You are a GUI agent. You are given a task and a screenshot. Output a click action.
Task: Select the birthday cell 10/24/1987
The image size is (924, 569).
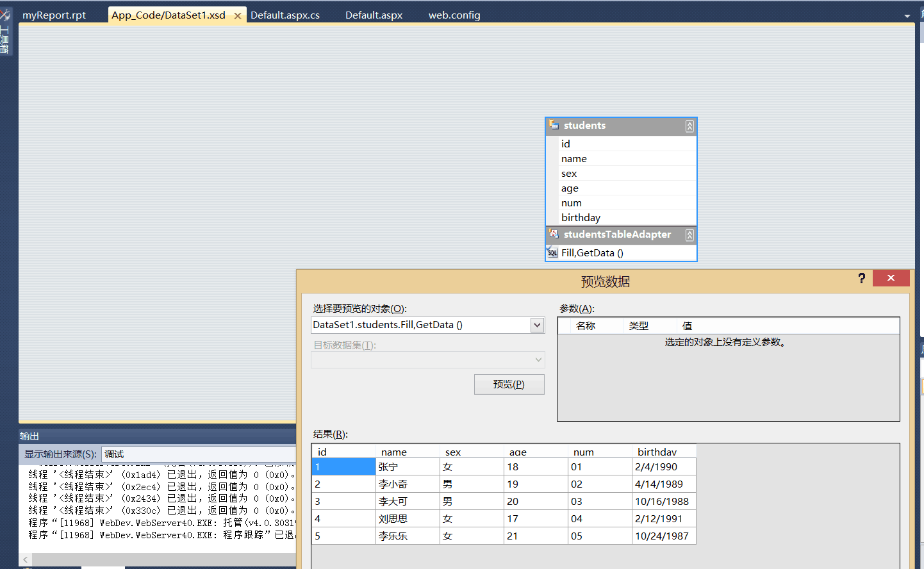[x=664, y=536]
